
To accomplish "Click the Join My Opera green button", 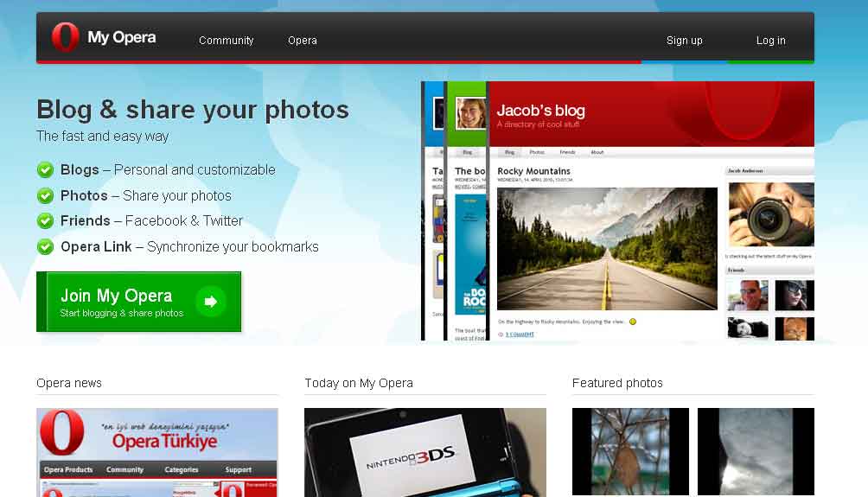I will (139, 302).
